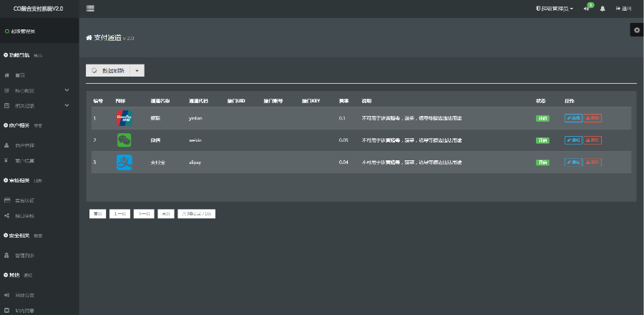Click the 数据刷新 refresh button
The image size is (644, 315).
[x=108, y=71]
